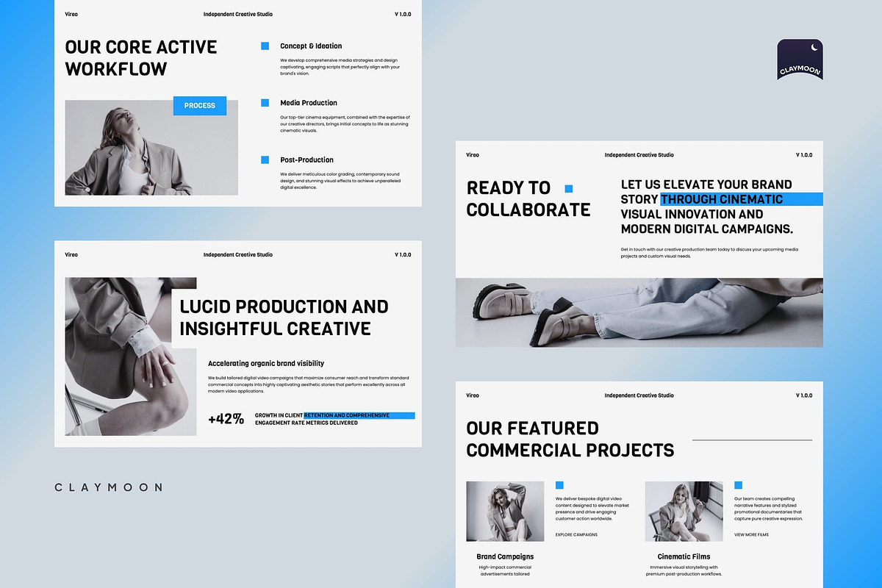The width and height of the screenshot is (882, 588).
Task: Click the loafers and jeans banner photo
Action: (x=639, y=312)
